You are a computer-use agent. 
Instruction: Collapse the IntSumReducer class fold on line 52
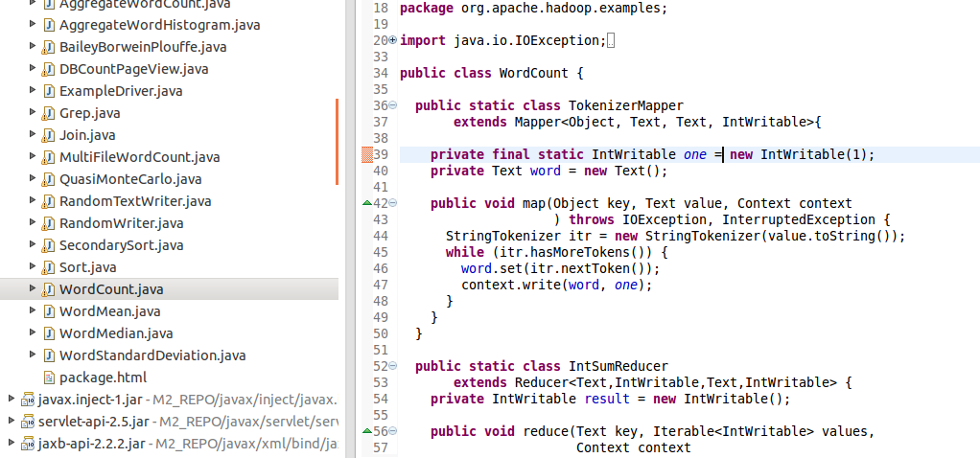click(393, 366)
